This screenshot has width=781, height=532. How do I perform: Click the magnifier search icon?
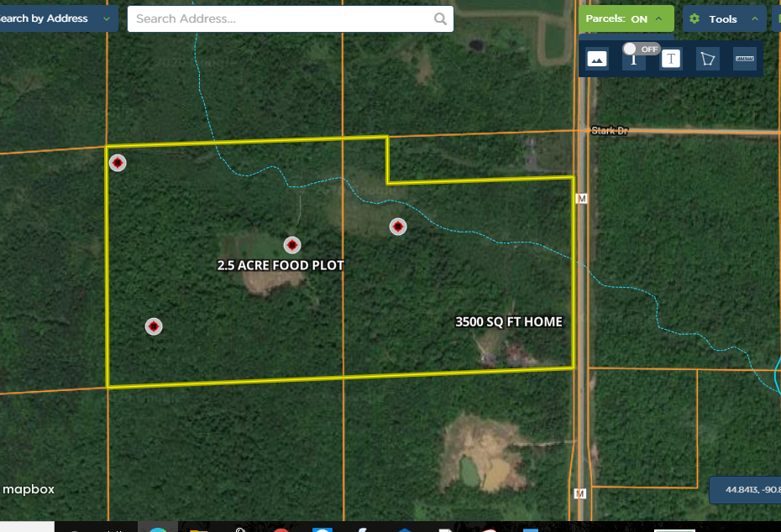click(440, 19)
